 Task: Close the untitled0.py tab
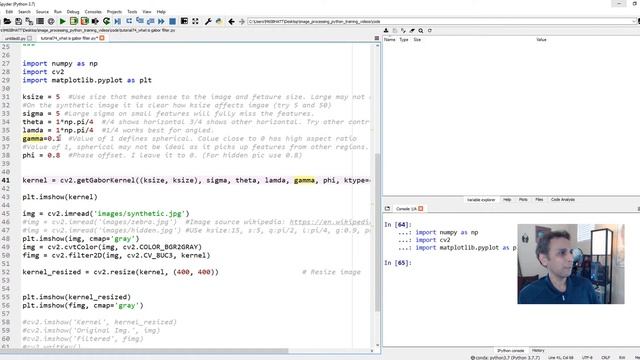click(29, 38)
